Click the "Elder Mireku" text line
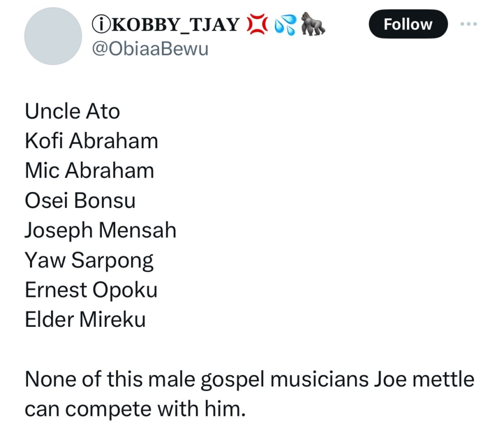The height and width of the screenshot is (447, 504). click(85, 320)
